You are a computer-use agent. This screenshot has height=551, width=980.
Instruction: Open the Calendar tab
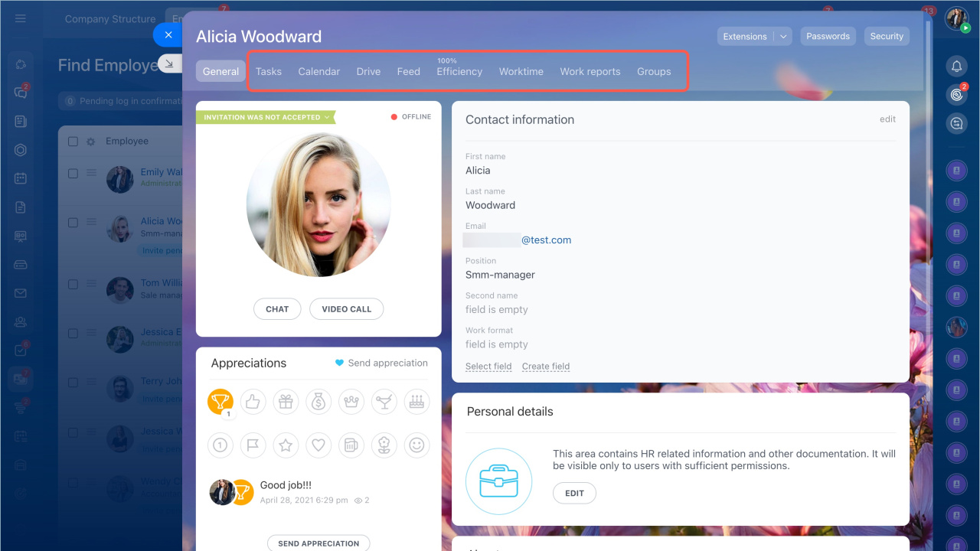(319, 71)
